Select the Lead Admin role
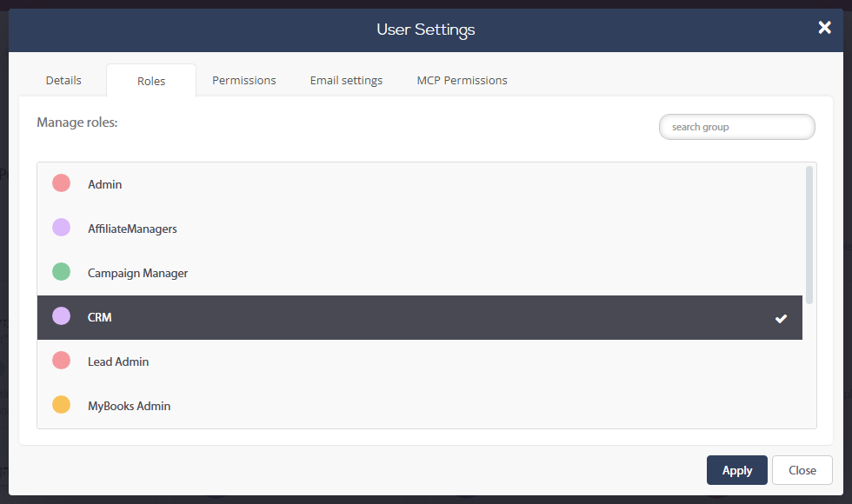 (419, 361)
